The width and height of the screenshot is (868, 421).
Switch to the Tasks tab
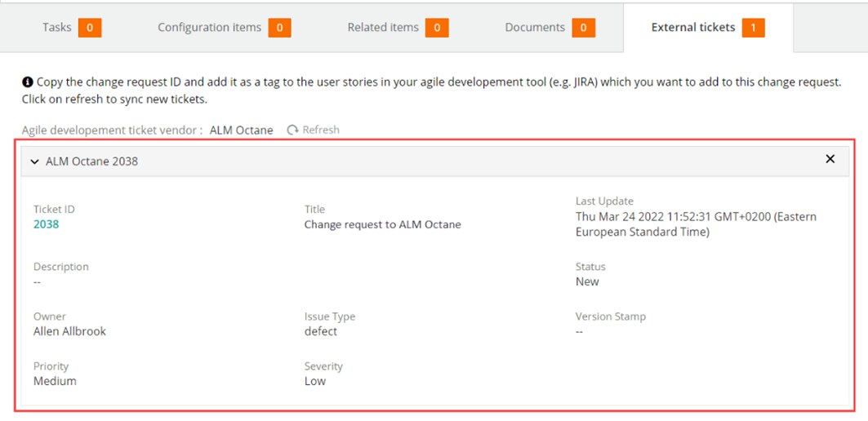point(57,28)
